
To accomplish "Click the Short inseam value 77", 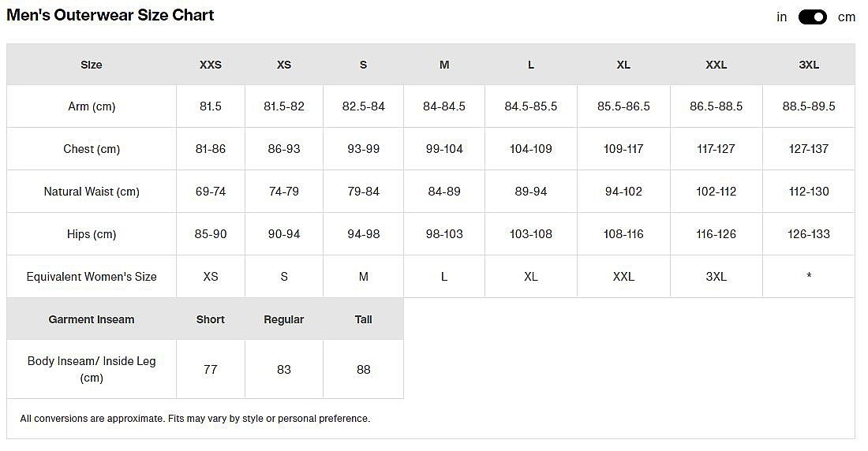I will [211, 370].
